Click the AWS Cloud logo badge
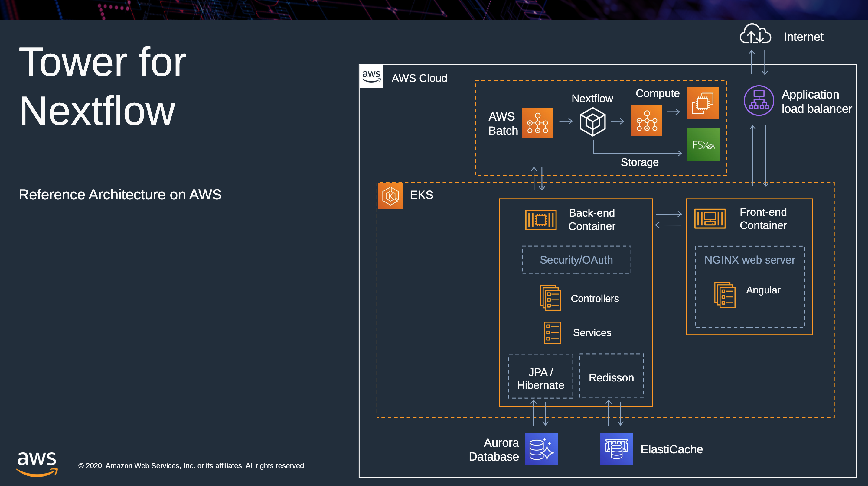The height and width of the screenshot is (486, 868). click(x=371, y=76)
